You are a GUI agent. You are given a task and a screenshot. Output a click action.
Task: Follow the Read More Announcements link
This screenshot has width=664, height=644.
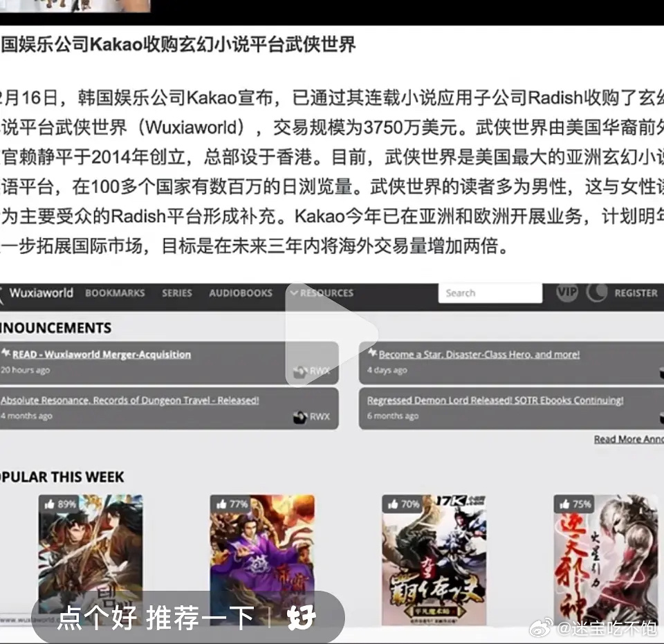click(x=629, y=439)
